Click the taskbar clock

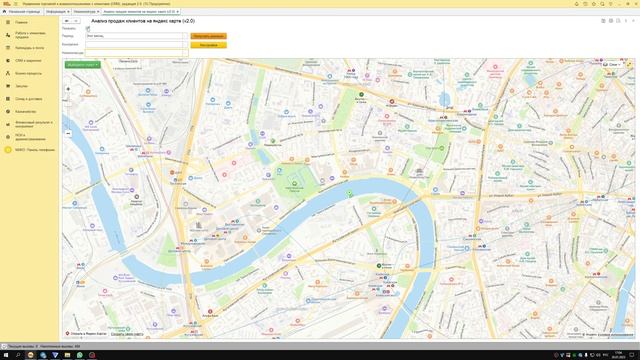[618, 355]
